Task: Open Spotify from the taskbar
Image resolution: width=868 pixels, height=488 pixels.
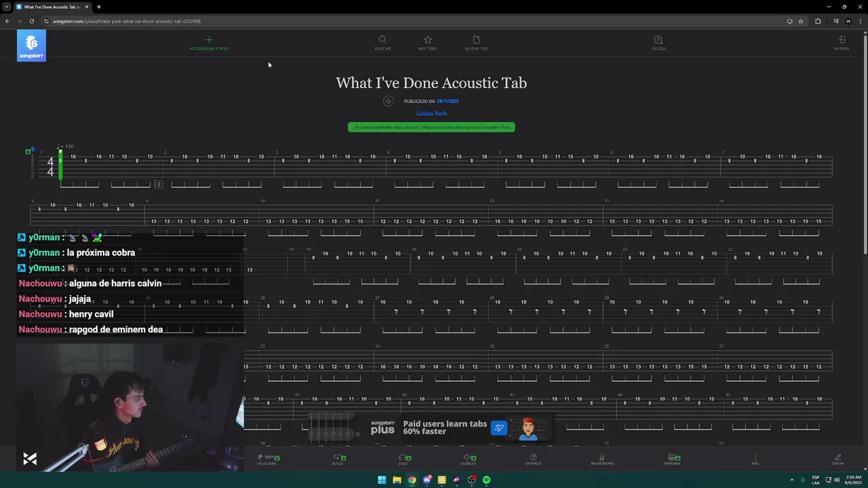Action: coord(486,480)
